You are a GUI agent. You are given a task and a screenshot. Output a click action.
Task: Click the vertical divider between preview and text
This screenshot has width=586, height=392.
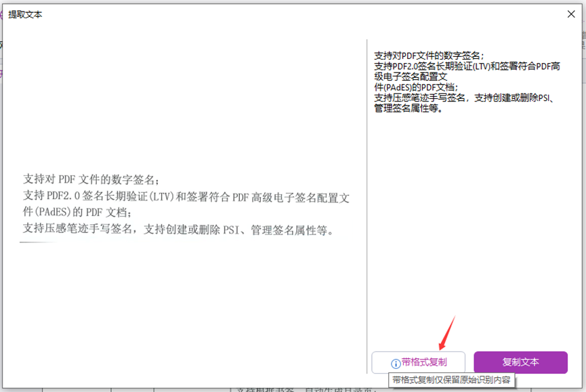(367, 203)
